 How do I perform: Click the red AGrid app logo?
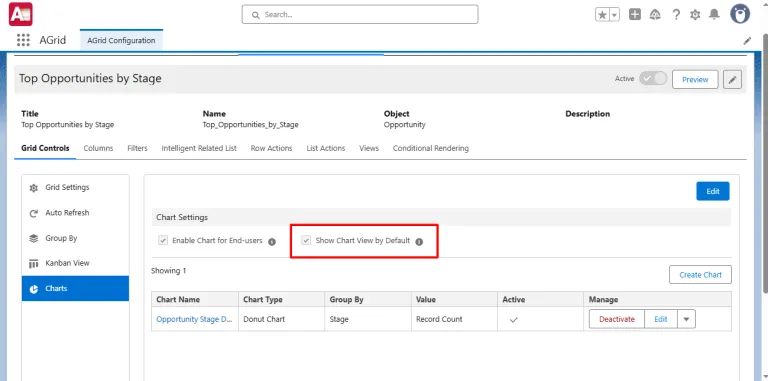pos(21,14)
